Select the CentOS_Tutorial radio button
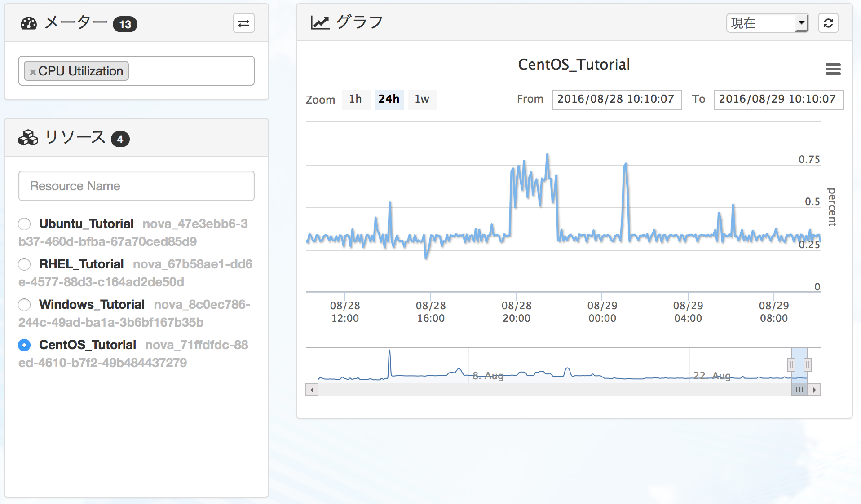The image size is (861, 504). click(24, 345)
